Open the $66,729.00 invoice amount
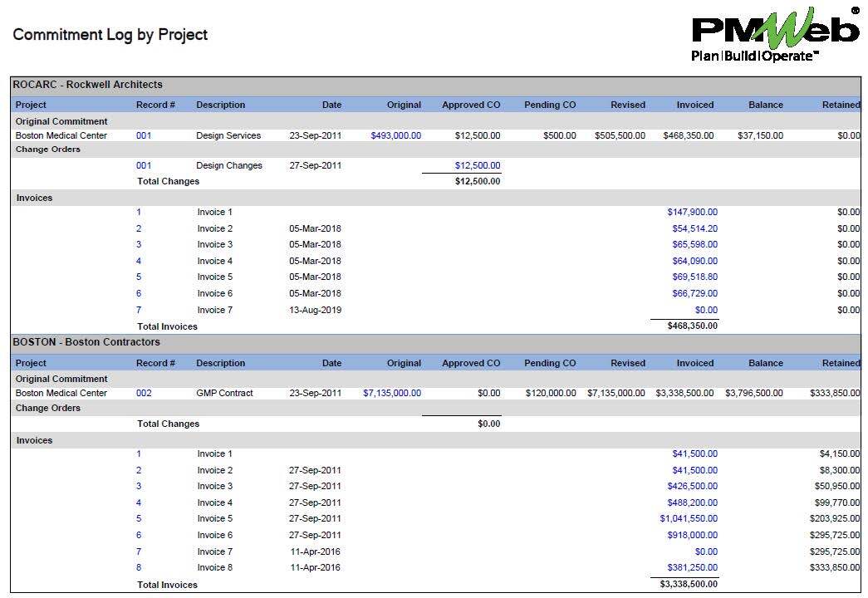868x598 pixels. pyautogui.click(x=694, y=293)
